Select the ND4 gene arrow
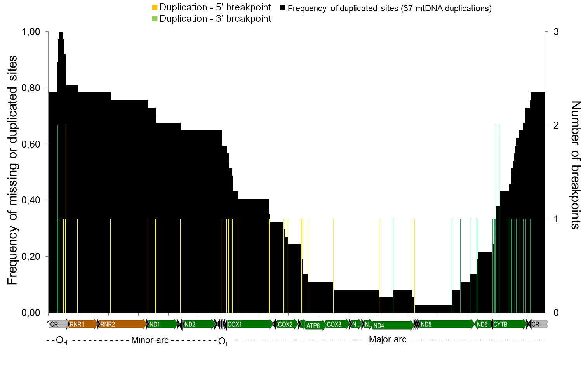Viewport: 588px width, 389px height. click(x=392, y=326)
